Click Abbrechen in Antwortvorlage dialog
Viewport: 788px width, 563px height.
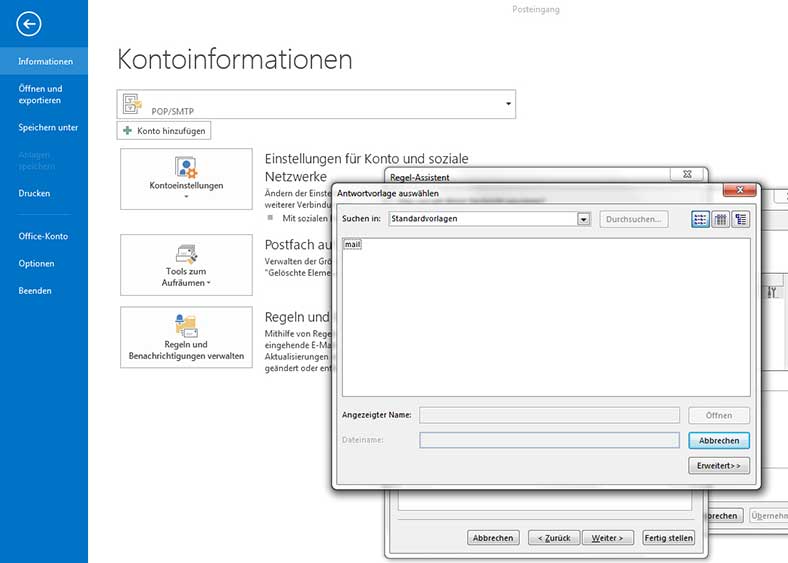click(x=718, y=440)
